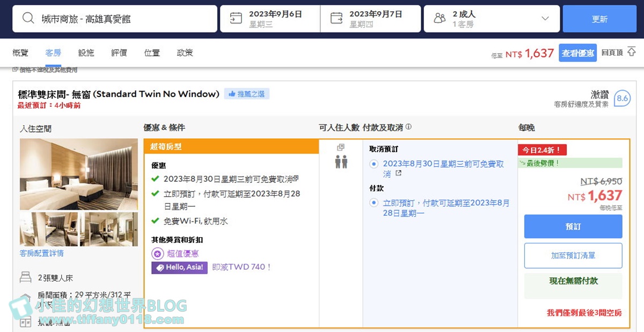644x332 pixels.
Task: Click the back-to-top arrow icon
Action: [632, 52]
